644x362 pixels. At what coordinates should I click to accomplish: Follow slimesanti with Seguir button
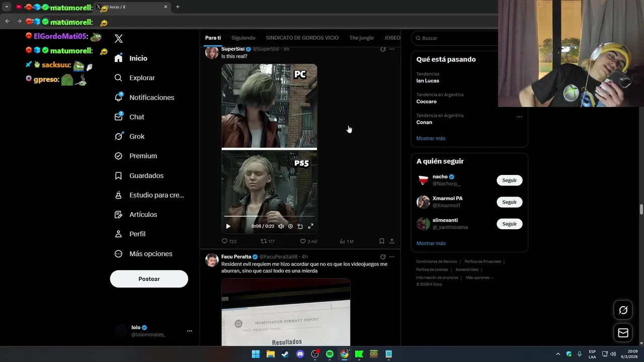(x=509, y=224)
